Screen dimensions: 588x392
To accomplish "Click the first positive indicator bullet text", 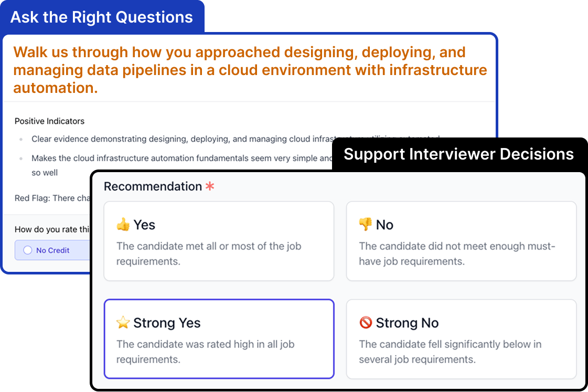I will (x=183, y=139).
